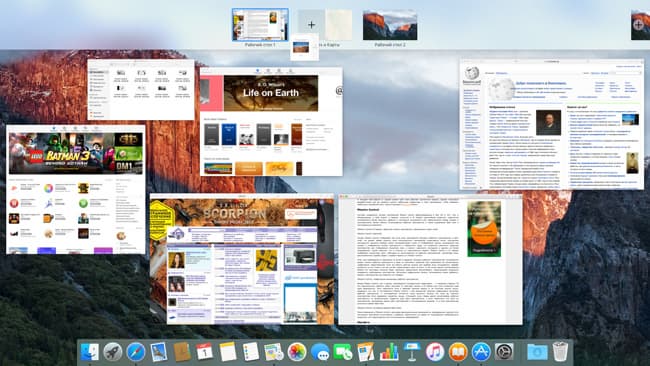
Task: Open Calendar icon in Dock
Action: point(205,352)
